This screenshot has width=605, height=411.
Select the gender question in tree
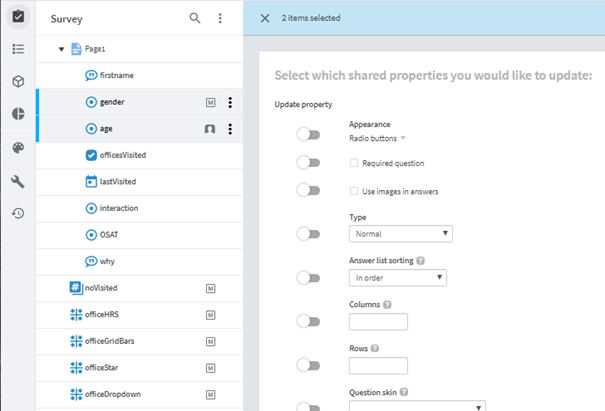[139, 102]
